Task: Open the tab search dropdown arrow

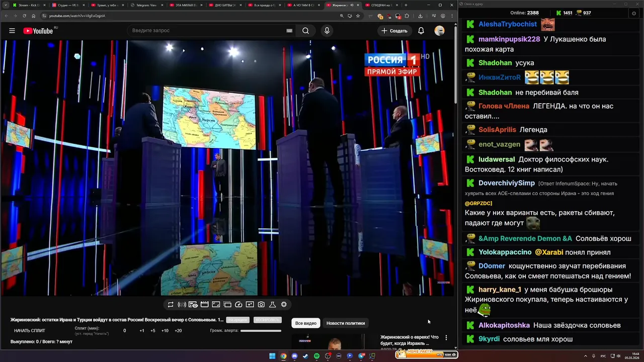Action: pyautogui.click(x=5, y=5)
